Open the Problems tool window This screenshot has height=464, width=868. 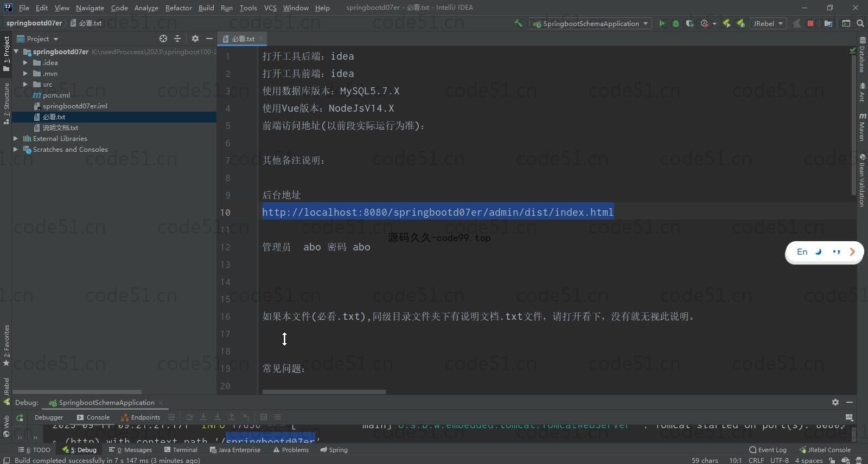click(x=291, y=449)
